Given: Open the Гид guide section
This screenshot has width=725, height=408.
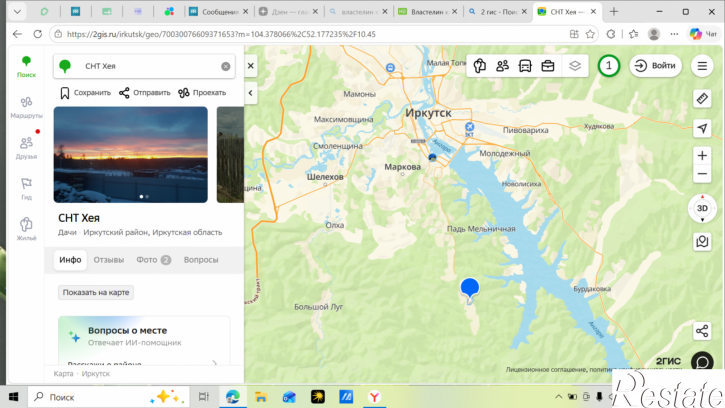Looking at the screenshot, I should (x=26, y=188).
